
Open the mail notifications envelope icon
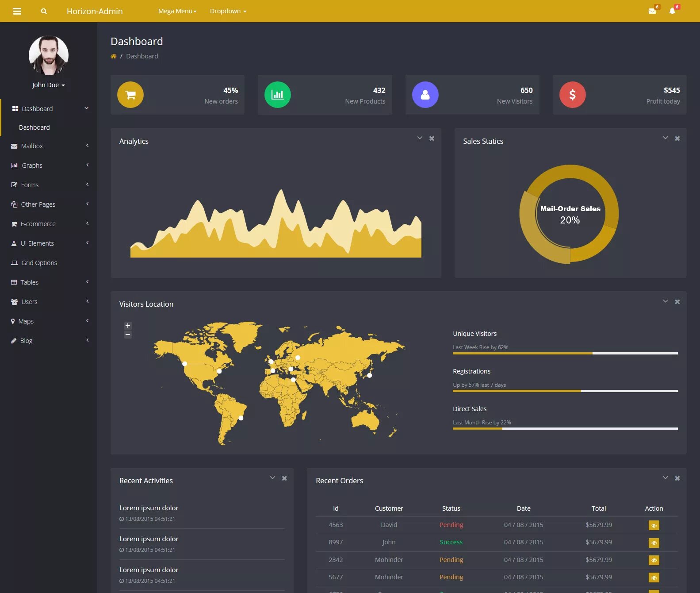(x=652, y=11)
